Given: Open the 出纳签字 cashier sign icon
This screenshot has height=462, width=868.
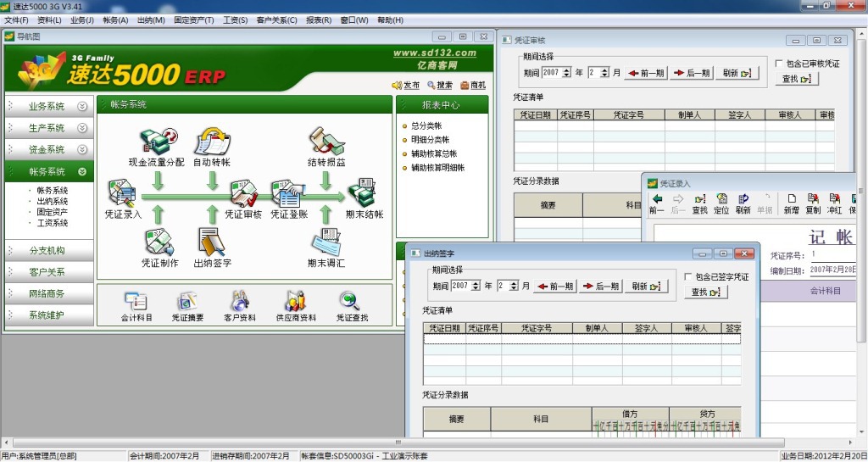Looking at the screenshot, I should pyautogui.click(x=212, y=242).
